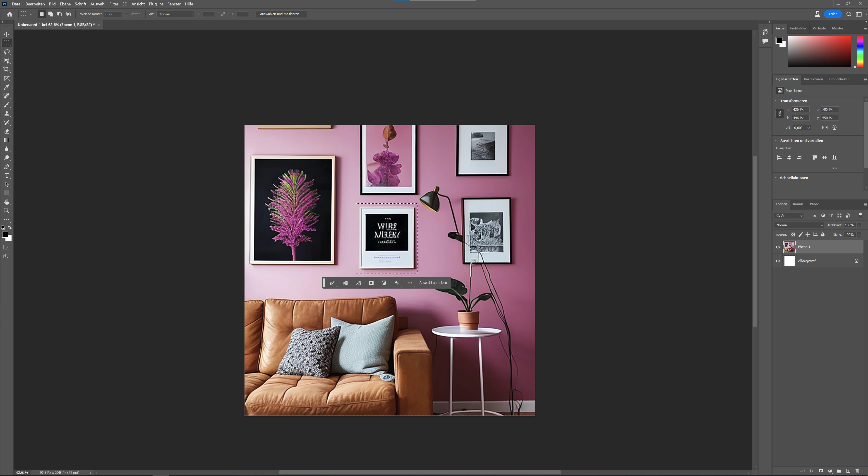Viewport: 868px width, 476px height.
Task: Toggle the width-height link in Transformieren
Action: pyautogui.click(x=779, y=114)
